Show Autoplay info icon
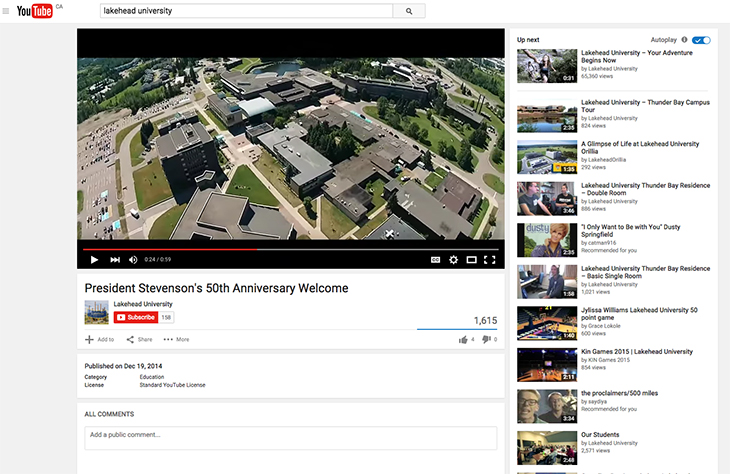Screen dimensions: 730x474 click(684, 40)
